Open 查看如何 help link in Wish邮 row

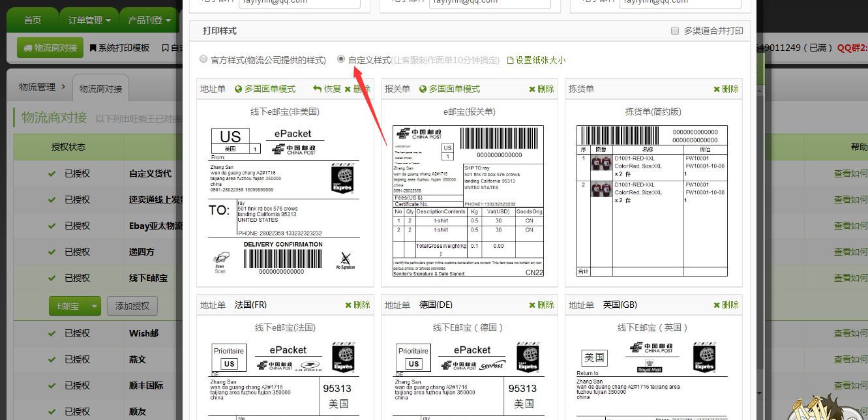pyautogui.click(x=850, y=333)
